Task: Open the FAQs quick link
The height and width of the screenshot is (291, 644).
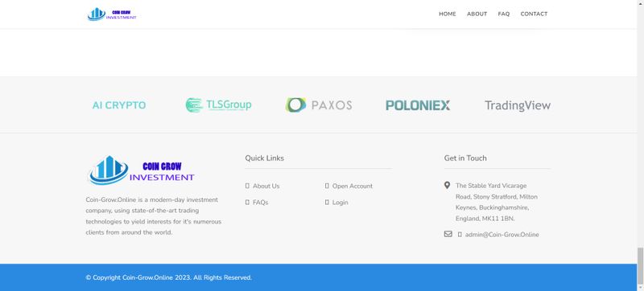Action: (260, 203)
